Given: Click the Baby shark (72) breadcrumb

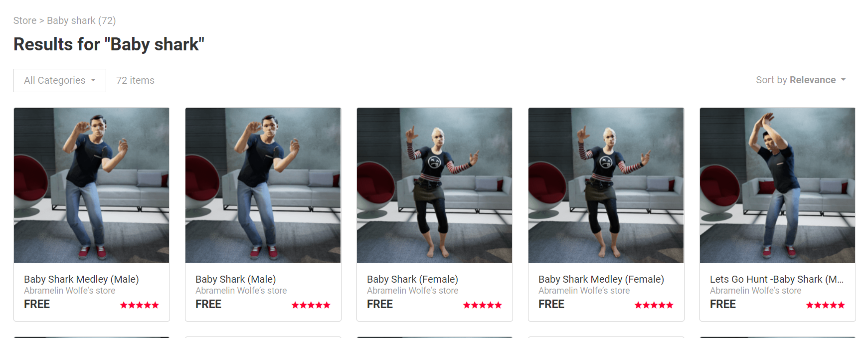Looking at the screenshot, I should (x=81, y=20).
